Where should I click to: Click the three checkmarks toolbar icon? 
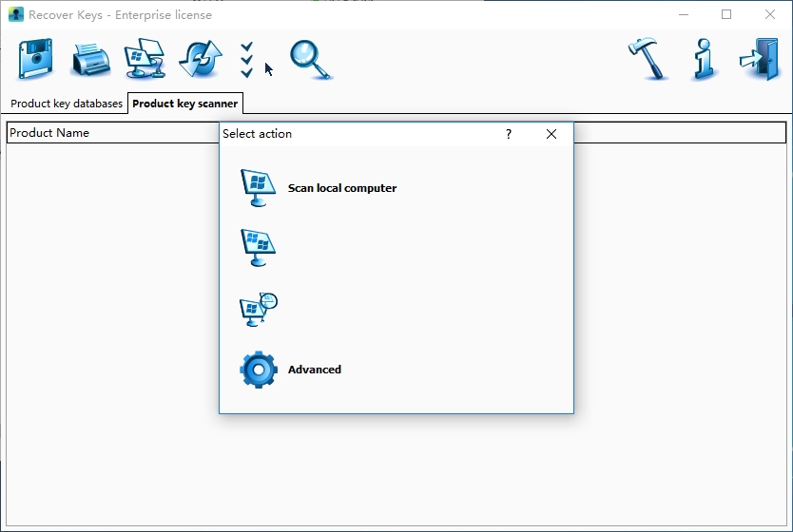point(247,60)
